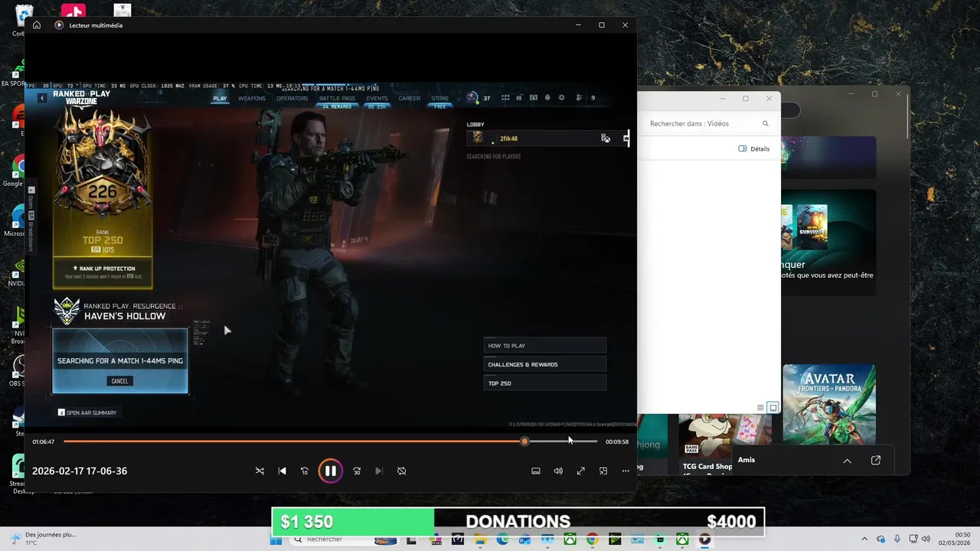This screenshot has height=551, width=980.
Task: Select the BATTLE PASS tab in game menu
Action: click(x=337, y=98)
